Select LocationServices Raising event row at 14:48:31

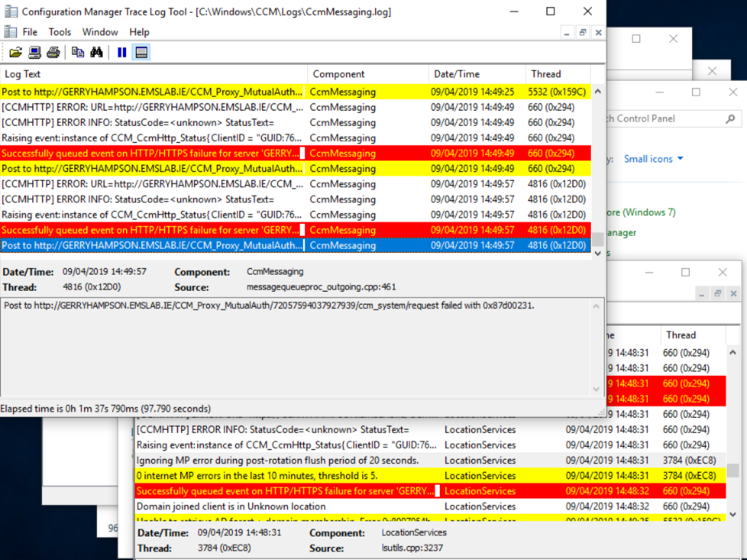[431, 444]
